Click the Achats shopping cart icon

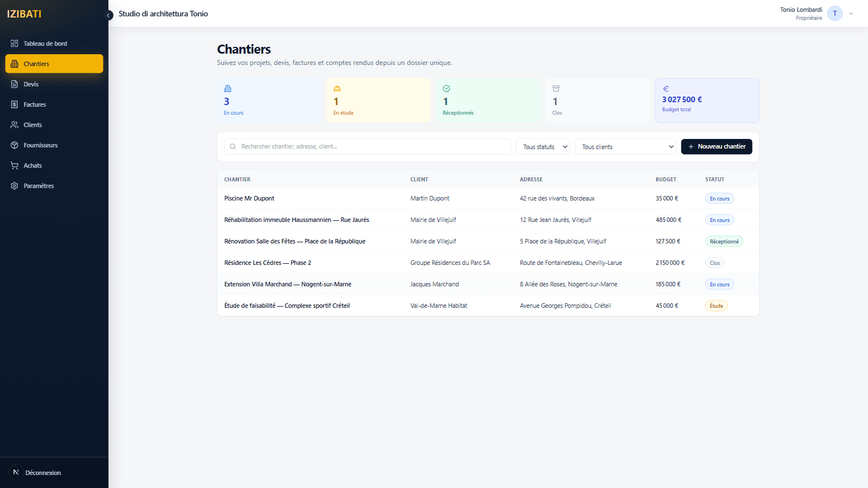click(x=15, y=165)
